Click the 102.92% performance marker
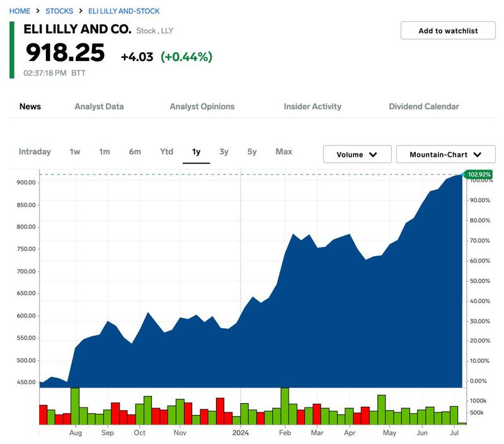 tap(479, 174)
